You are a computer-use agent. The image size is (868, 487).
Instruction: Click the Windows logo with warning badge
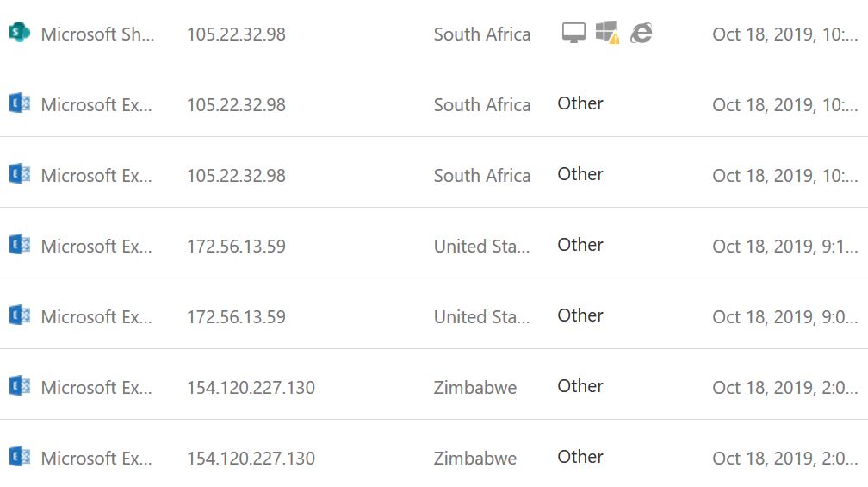pos(607,33)
